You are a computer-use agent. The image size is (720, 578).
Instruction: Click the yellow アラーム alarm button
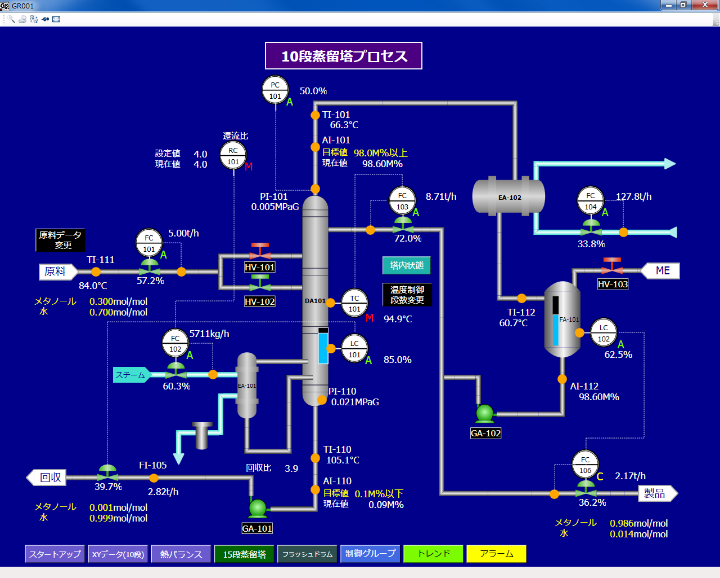click(496, 553)
